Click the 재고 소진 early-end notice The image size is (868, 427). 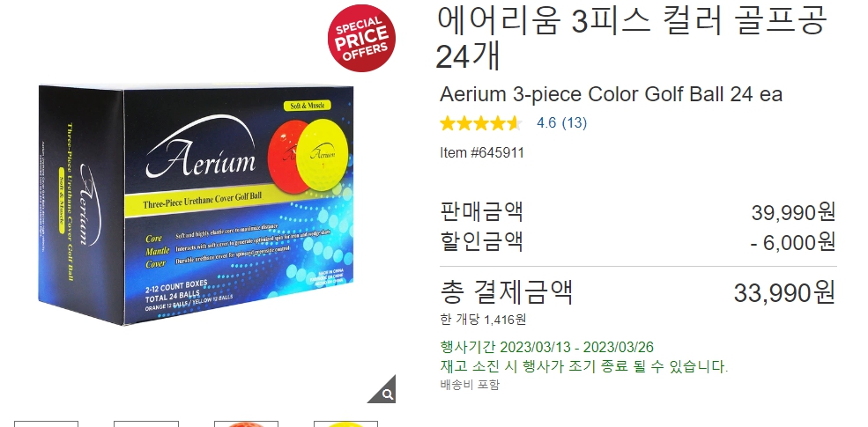[584, 366]
